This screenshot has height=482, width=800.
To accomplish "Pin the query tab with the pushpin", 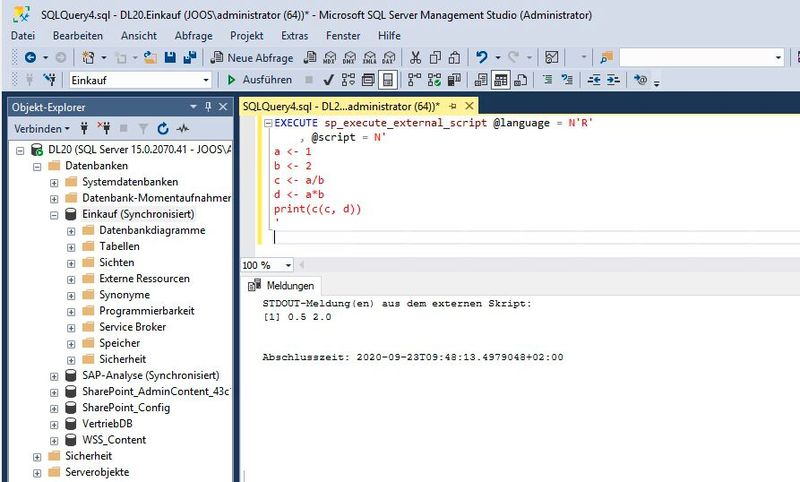I will [453, 106].
